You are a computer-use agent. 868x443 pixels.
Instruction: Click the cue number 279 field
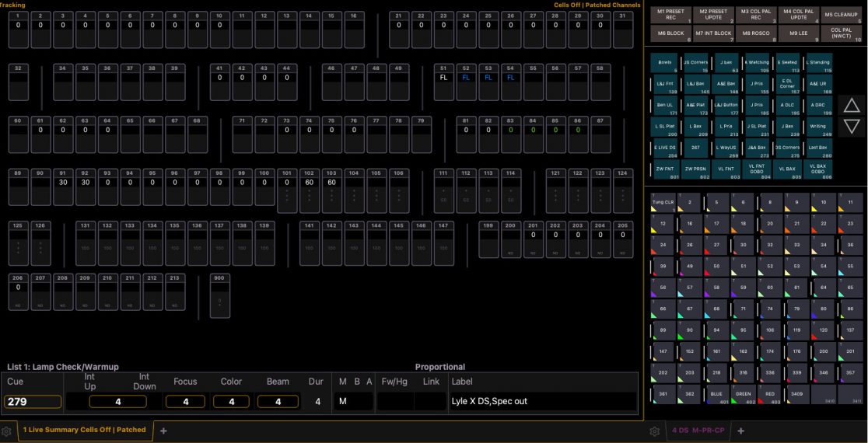coord(33,402)
